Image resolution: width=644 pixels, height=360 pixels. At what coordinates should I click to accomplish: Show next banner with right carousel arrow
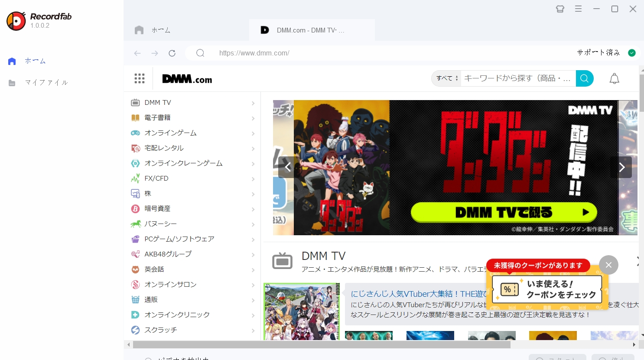[621, 167]
